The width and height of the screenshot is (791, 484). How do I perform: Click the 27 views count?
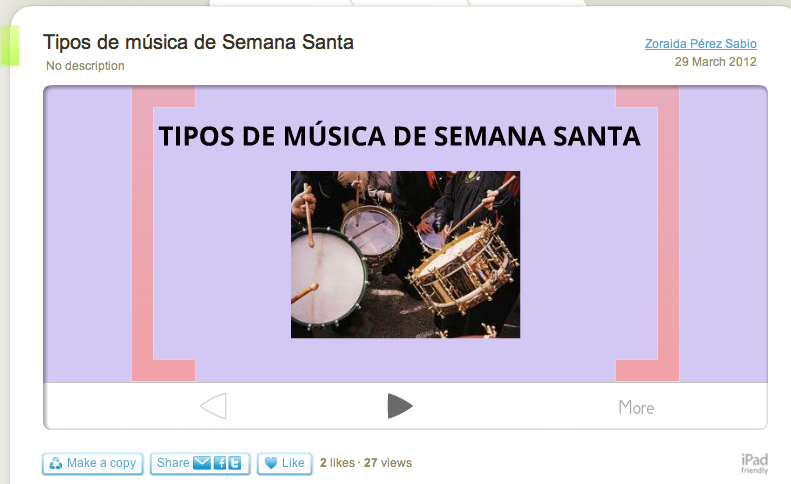[388, 463]
